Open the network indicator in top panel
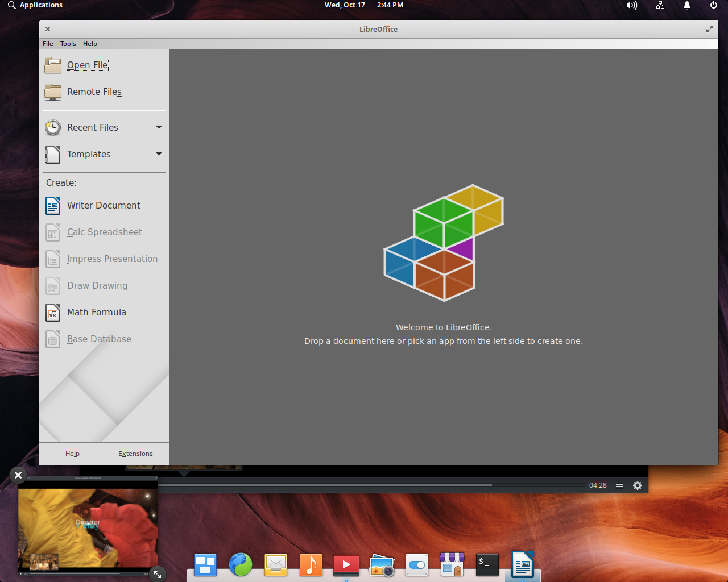Screen dimensions: 728x582 (660, 5)
